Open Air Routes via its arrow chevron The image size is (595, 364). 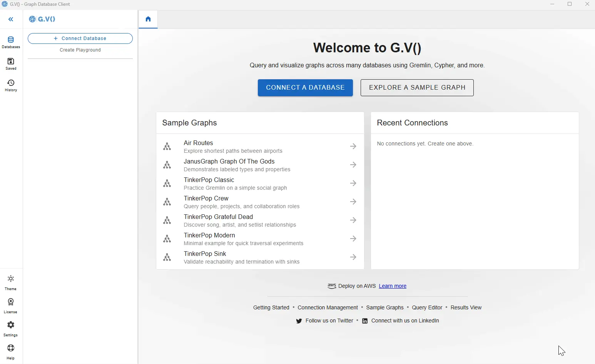pos(353,146)
